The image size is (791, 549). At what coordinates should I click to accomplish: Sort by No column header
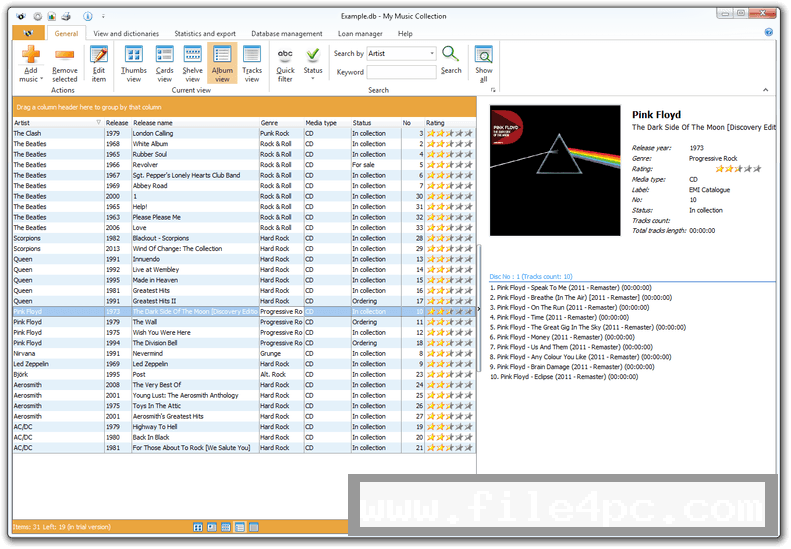[x=413, y=123]
